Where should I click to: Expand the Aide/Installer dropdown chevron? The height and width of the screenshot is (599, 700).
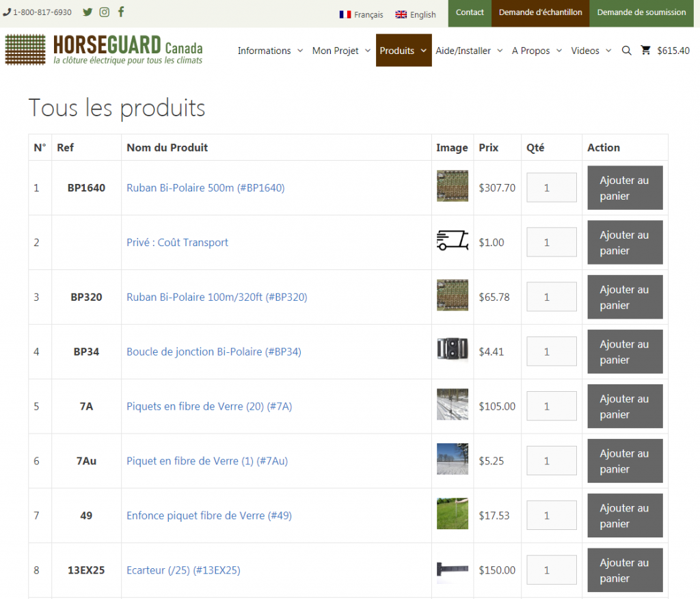coord(500,51)
